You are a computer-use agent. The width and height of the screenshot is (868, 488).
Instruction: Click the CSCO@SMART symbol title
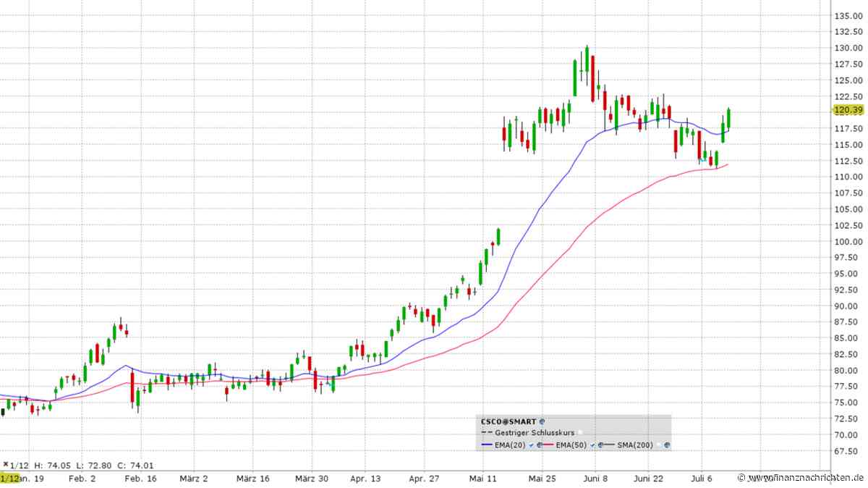[509, 421]
